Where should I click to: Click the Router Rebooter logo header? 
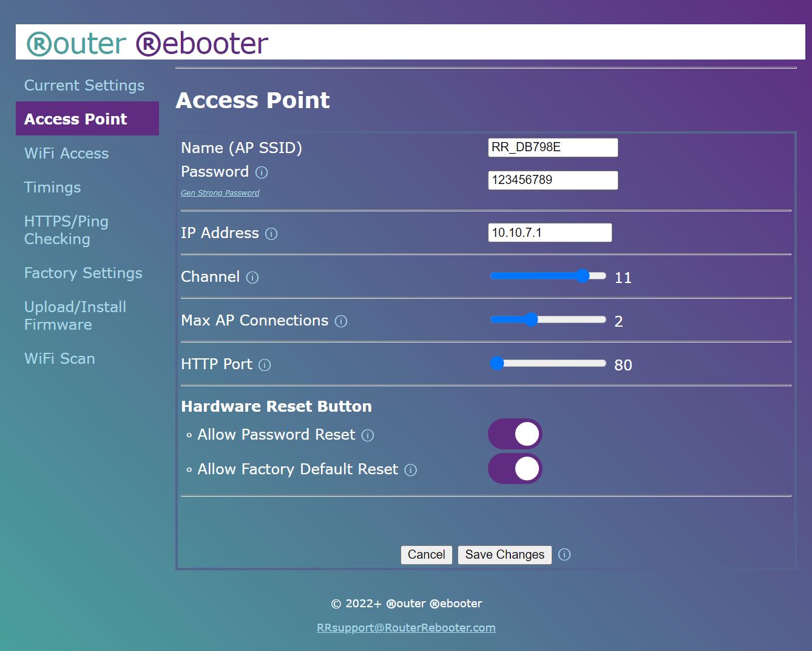tap(147, 43)
